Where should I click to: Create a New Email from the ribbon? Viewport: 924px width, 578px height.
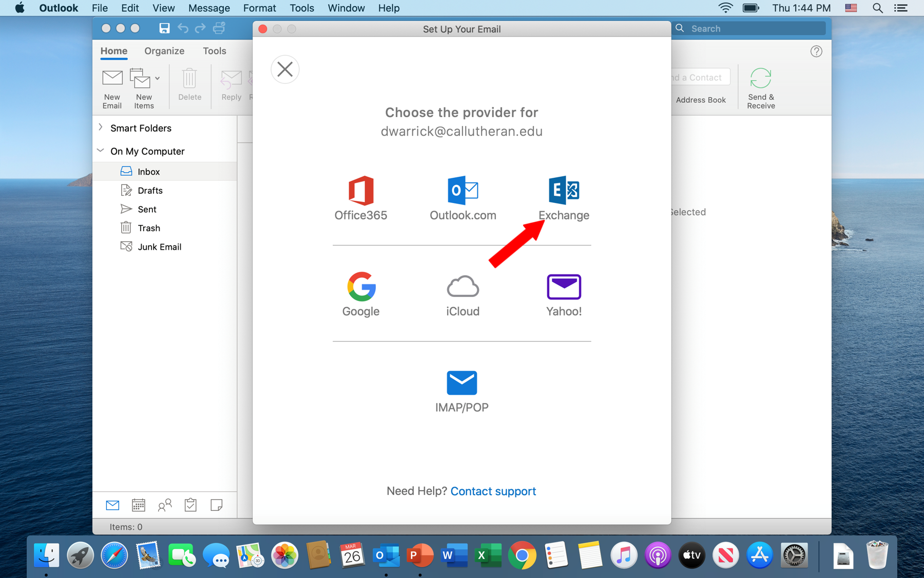pos(112,88)
